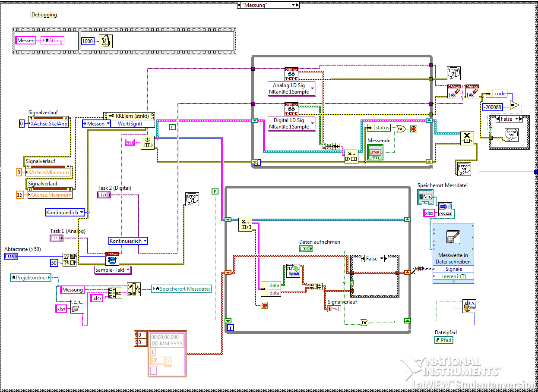The image size is (538, 392).
Task: Click the Wait (ms) metronome icon
Action: point(105,41)
